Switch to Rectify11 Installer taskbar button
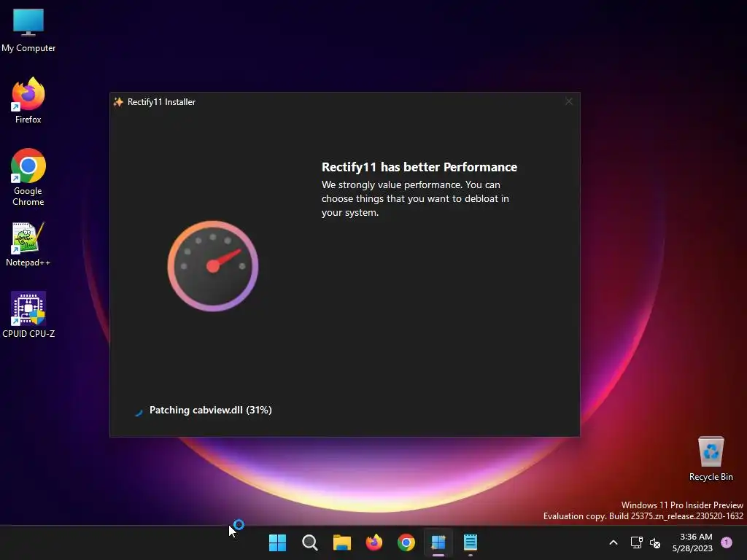 click(x=438, y=542)
